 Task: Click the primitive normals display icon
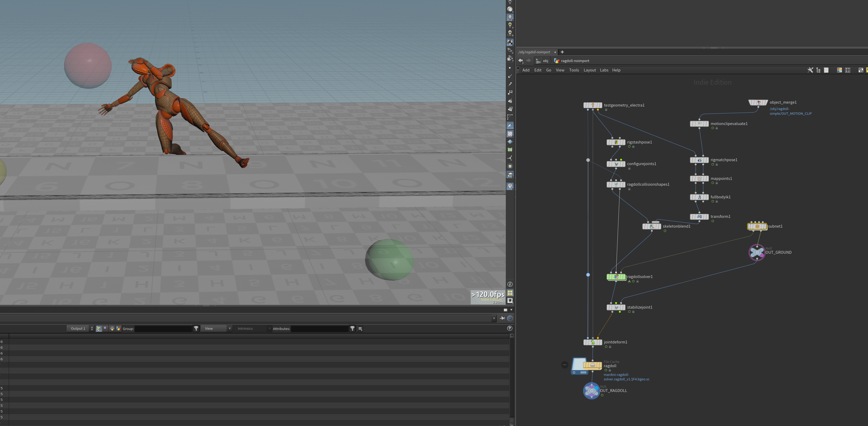point(510,101)
